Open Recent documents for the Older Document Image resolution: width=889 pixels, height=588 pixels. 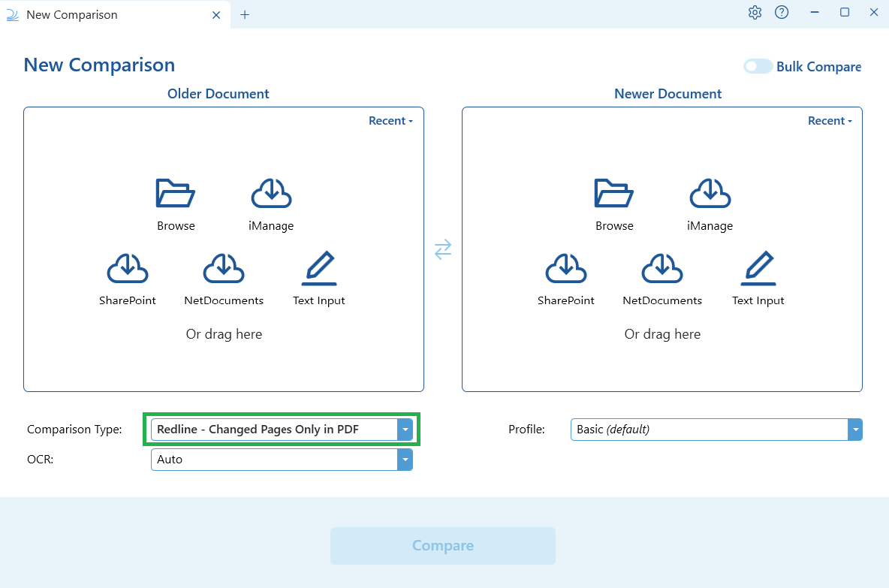pyautogui.click(x=390, y=120)
